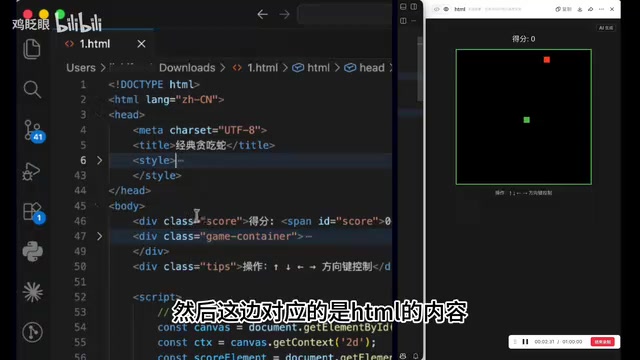Toggle the secondary sidebar layout icon

click(x=414, y=7)
